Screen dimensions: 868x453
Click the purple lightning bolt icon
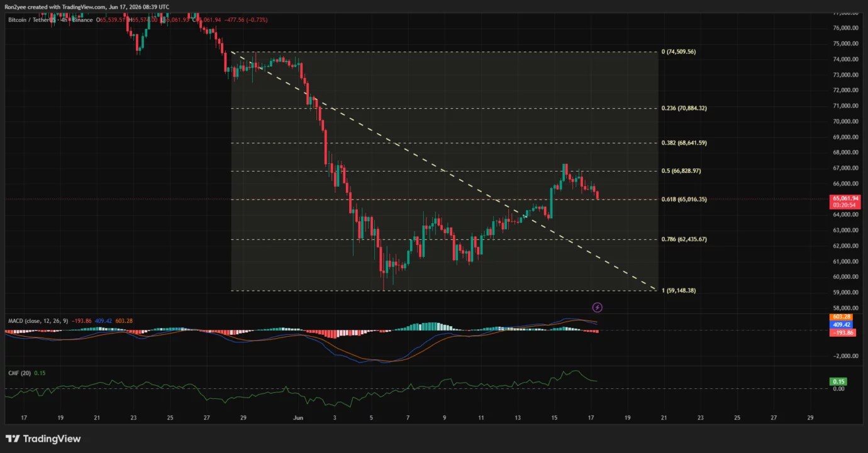coord(598,307)
